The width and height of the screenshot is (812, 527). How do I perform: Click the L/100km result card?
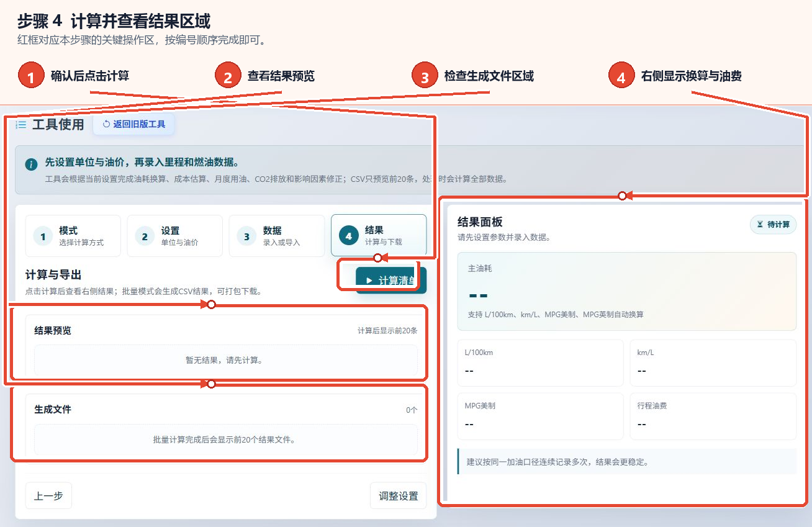541,363
